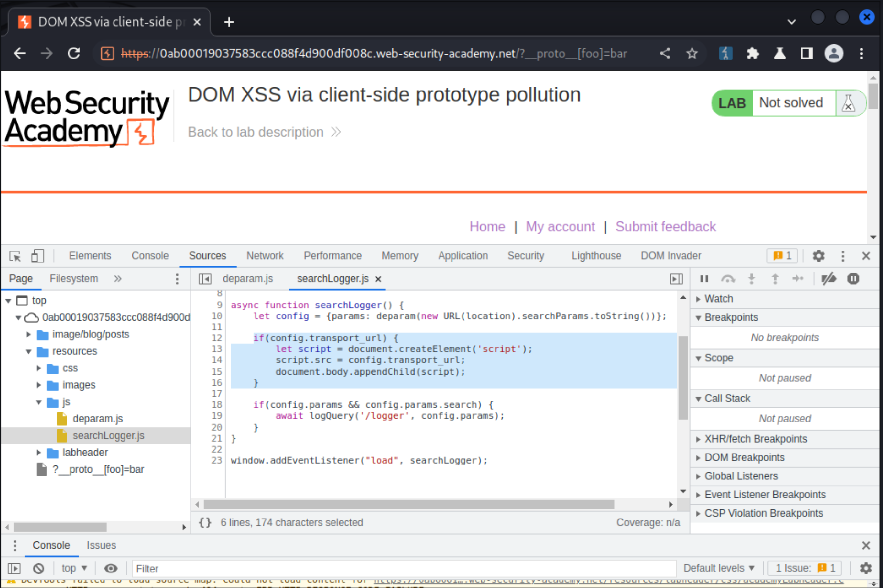883x588 pixels.
Task: Switch to the Application panel
Action: point(463,256)
